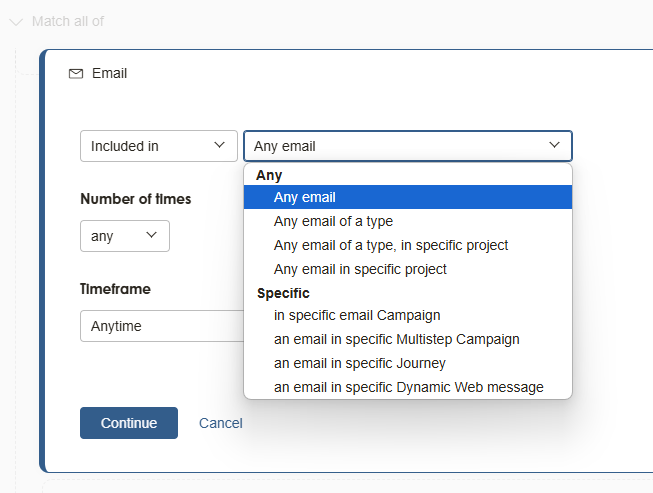The height and width of the screenshot is (493, 653).
Task: Choose an email in specific Dynamic Web message
Action: pyautogui.click(x=408, y=387)
